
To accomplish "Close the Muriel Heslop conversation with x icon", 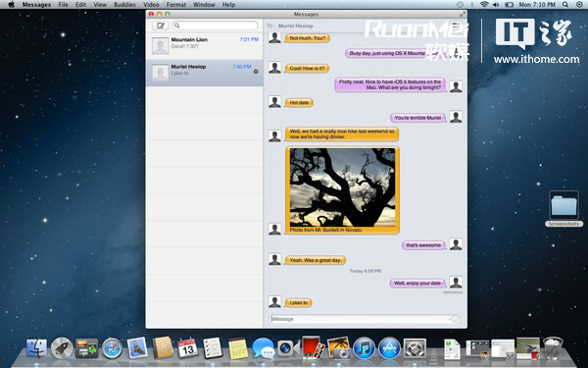I will pos(256,72).
